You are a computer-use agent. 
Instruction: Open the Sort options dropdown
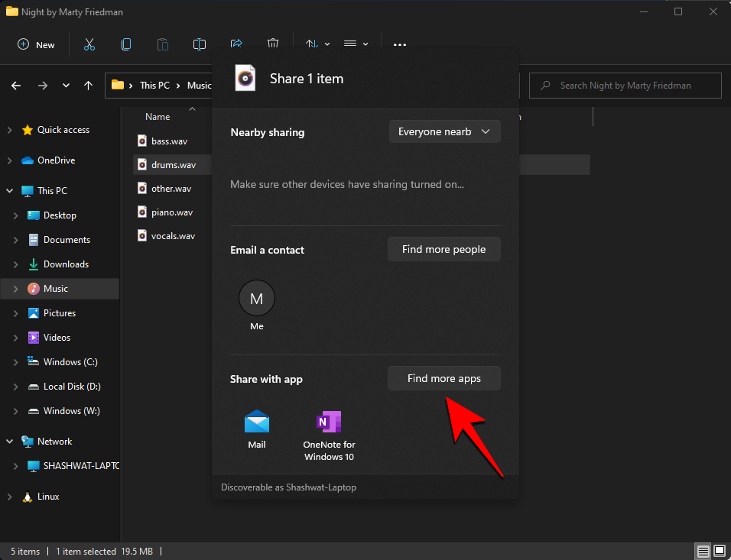click(317, 44)
